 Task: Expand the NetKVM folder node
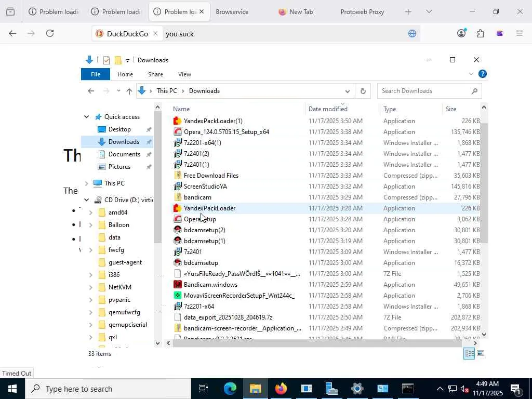[90, 287]
